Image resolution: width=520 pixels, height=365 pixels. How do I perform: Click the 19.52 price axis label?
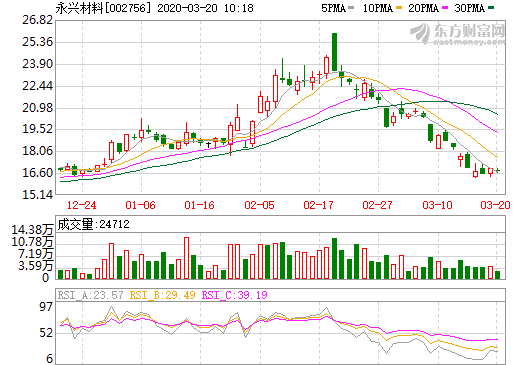pyautogui.click(x=38, y=129)
